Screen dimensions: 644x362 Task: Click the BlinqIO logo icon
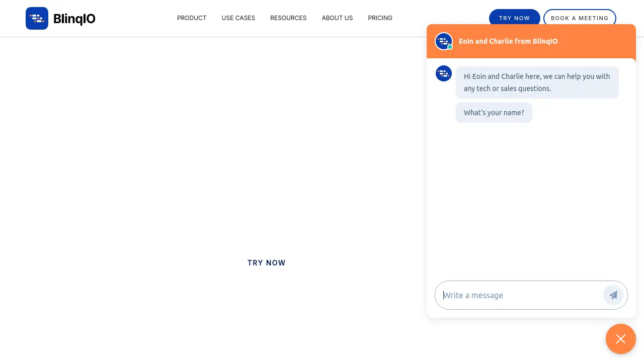(37, 18)
